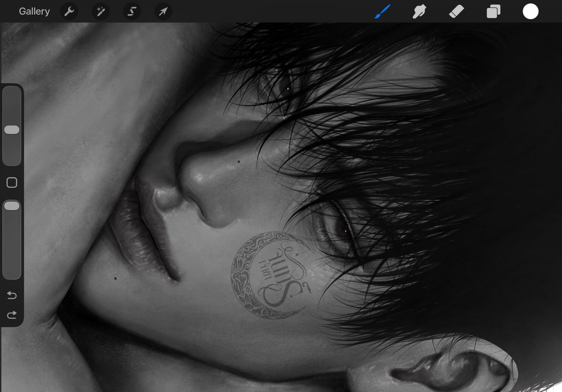Select the Brush tool

tap(382, 11)
